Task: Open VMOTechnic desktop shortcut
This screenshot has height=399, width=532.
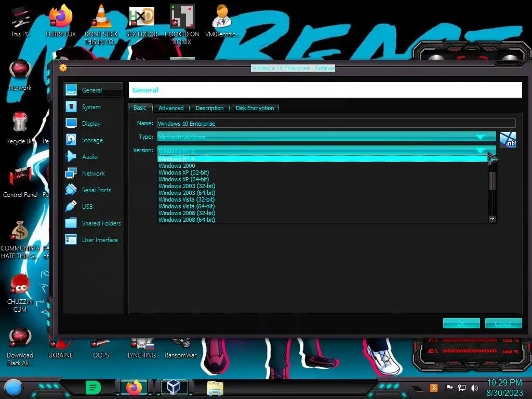Action: point(222,21)
